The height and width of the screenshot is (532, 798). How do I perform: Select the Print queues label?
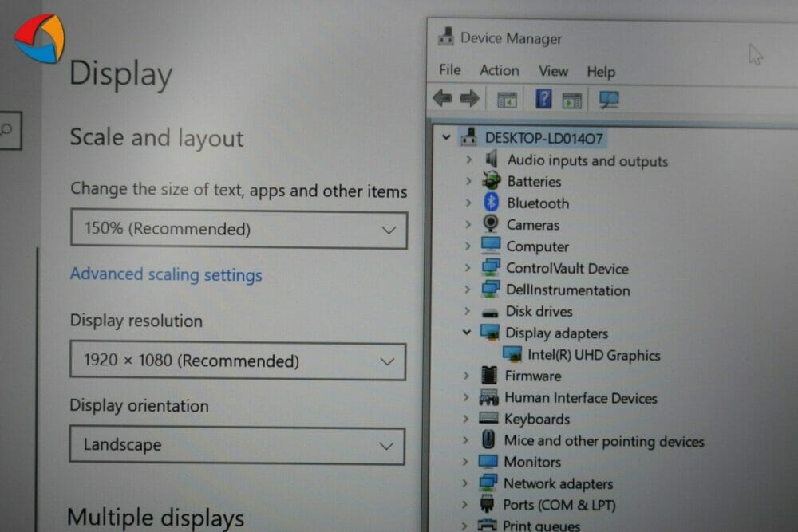pos(541,526)
